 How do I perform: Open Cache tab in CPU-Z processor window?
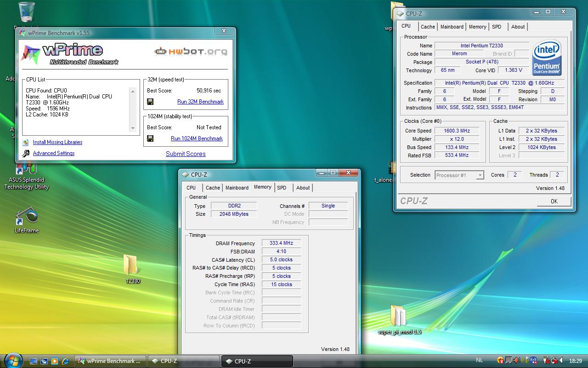coord(428,27)
